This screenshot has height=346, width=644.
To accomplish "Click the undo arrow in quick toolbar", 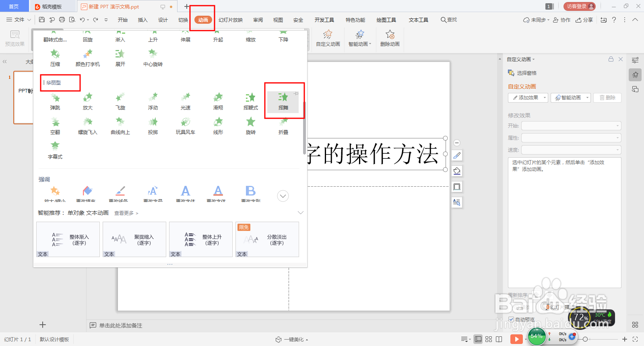I will (82, 20).
